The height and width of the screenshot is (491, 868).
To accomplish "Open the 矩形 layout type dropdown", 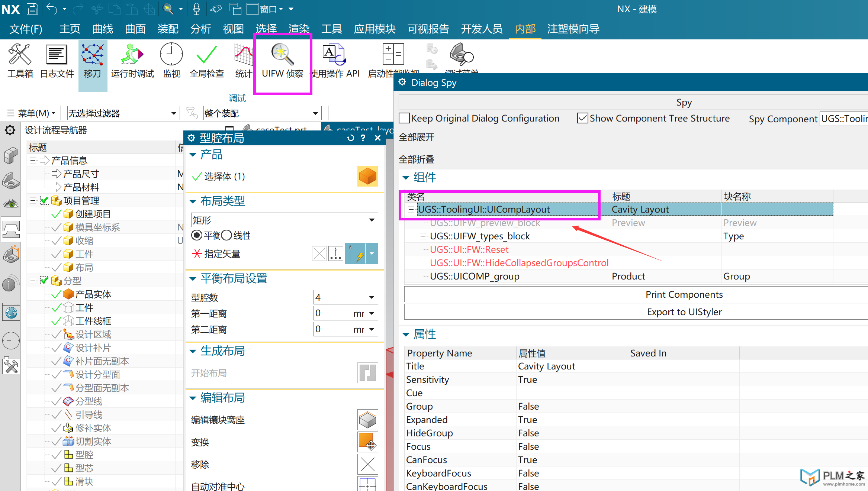I will pyautogui.click(x=284, y=220).
